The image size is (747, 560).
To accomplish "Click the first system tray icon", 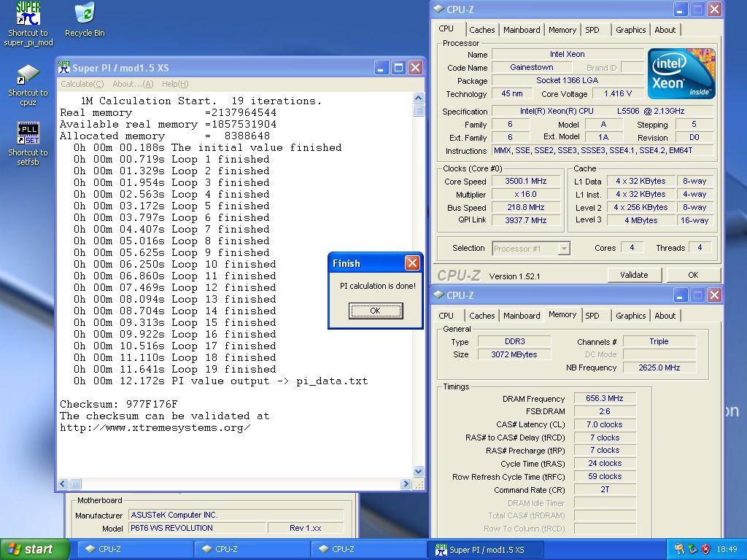I will click(x=680, y=549).
